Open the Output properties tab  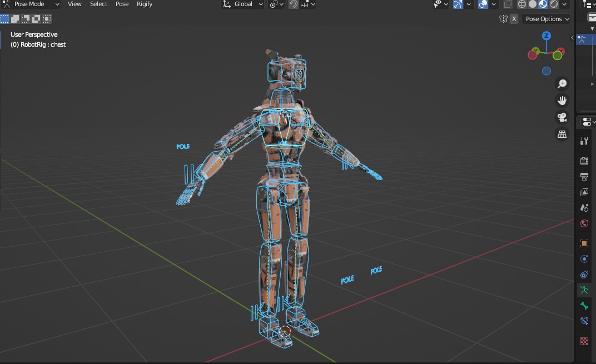click(x=584, y=177)
